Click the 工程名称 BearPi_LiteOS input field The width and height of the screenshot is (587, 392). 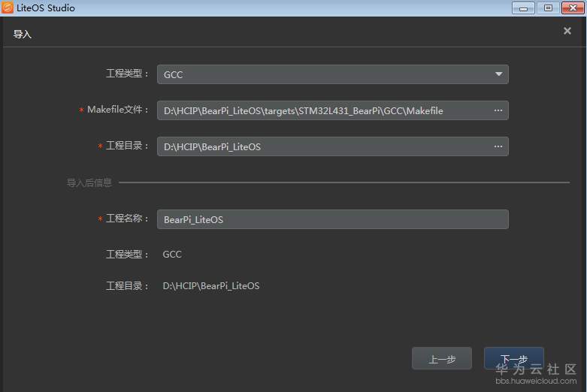[332, 219]
